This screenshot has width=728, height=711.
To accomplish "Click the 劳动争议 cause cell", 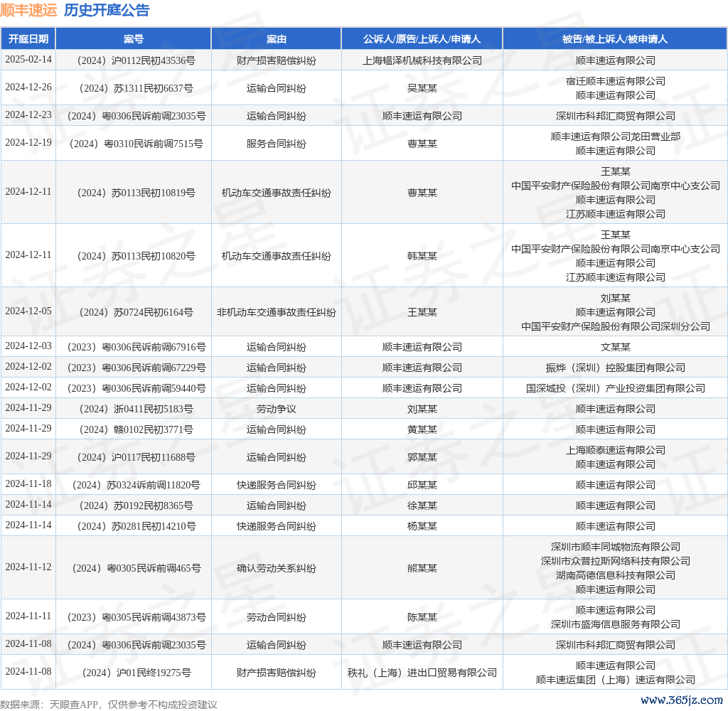I will [x=277, y=409].
